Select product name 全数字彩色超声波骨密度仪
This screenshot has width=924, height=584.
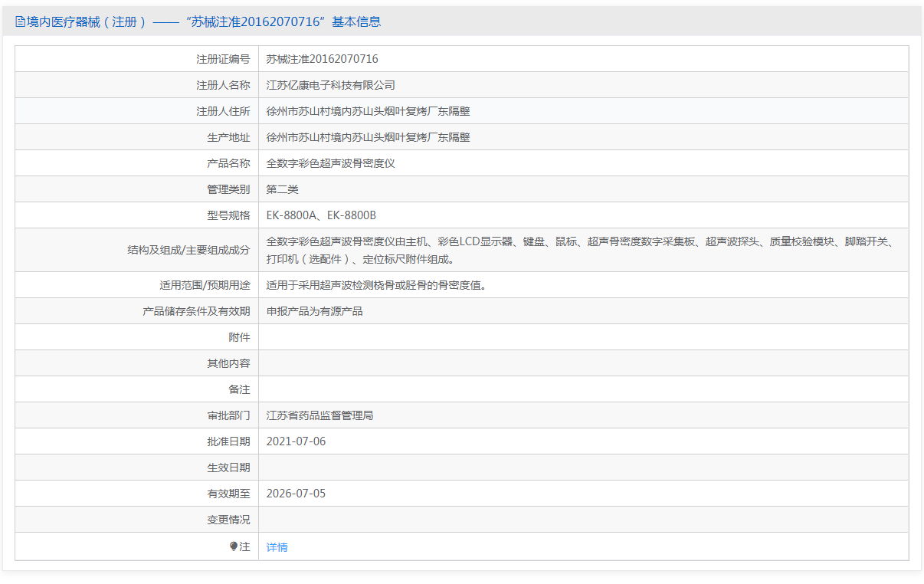pyautogui.click(x=330, y=163)
